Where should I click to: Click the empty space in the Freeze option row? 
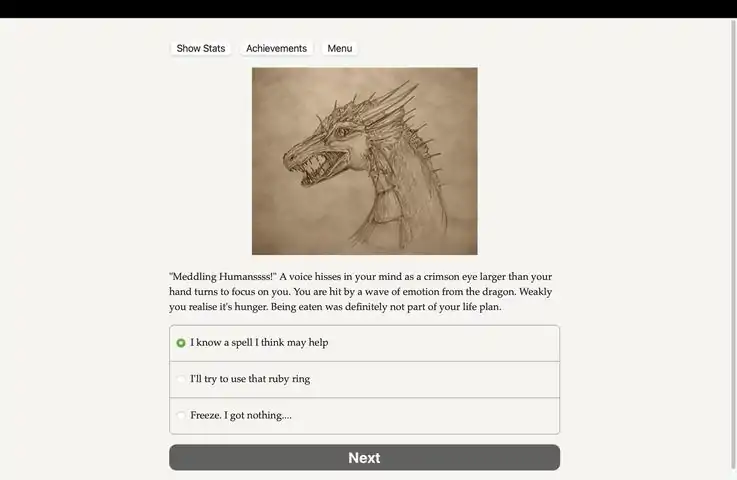point(423,416)
